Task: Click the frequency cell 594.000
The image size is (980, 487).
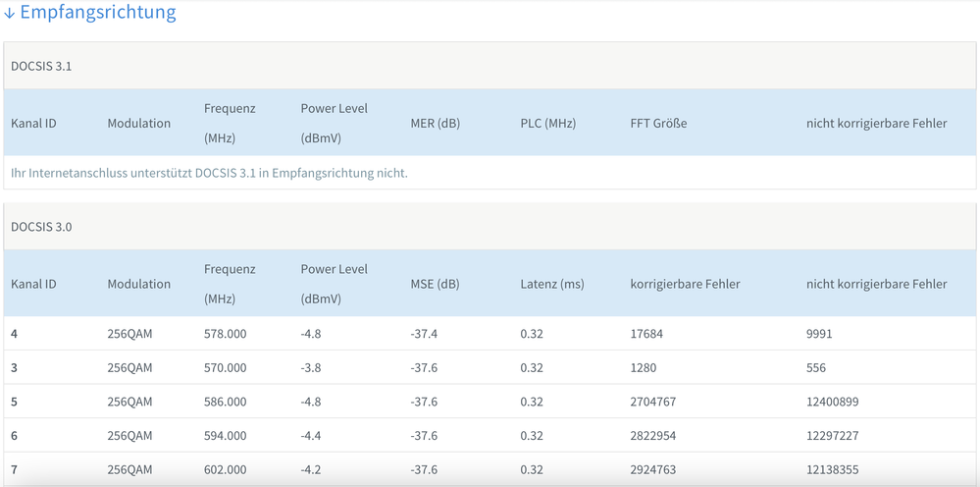Action: point(225,436)
